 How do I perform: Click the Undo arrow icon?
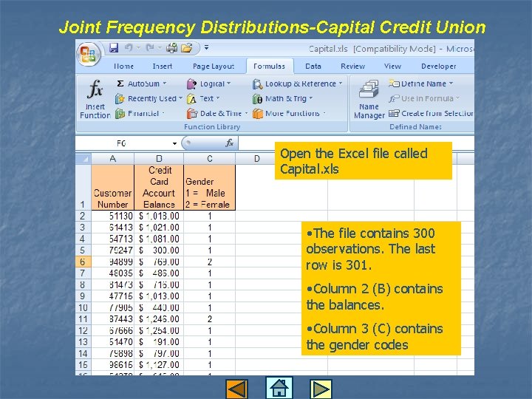pos(129,48)
